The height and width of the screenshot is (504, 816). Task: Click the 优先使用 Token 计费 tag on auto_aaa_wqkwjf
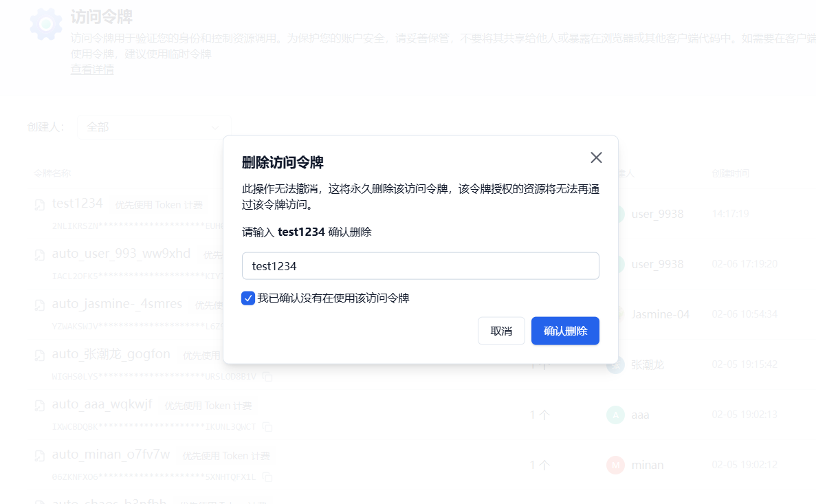point(208,406)
